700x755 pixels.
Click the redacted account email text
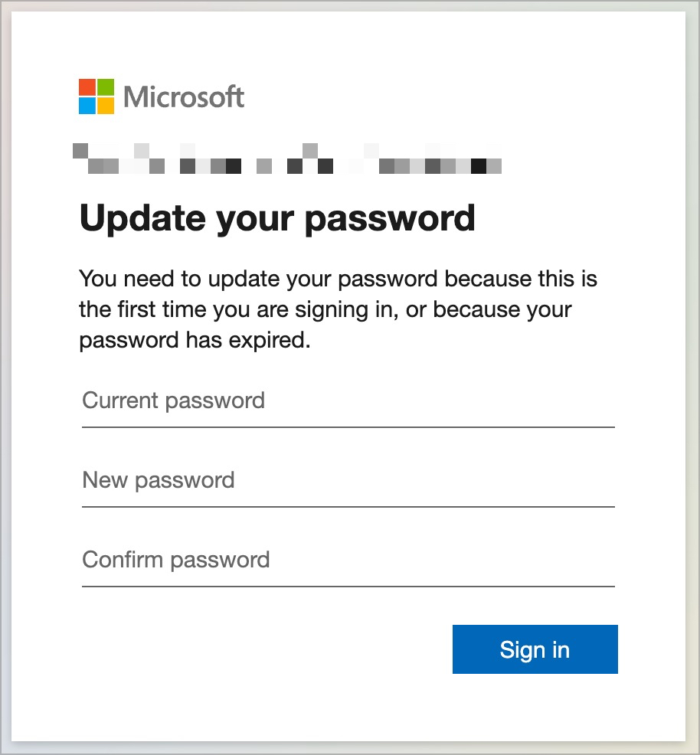[287, 159]
